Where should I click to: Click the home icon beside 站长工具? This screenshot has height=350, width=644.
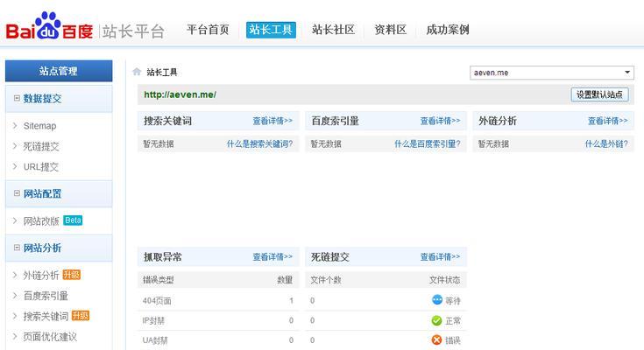coord(137,72)
